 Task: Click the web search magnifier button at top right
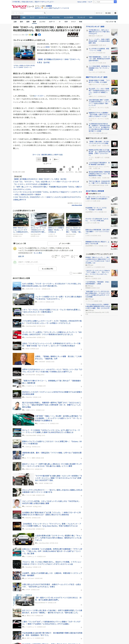click(x=115, y=2)
